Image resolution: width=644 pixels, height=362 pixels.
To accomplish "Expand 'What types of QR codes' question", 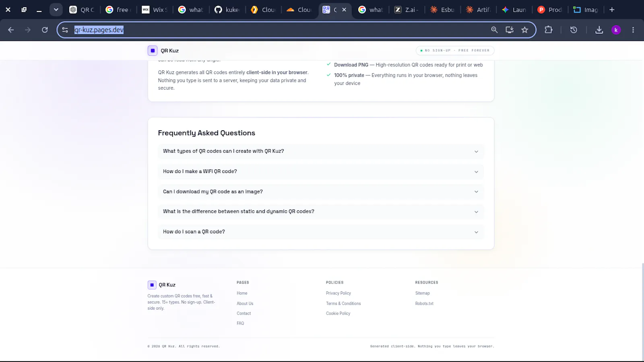I will pos(321,151).
